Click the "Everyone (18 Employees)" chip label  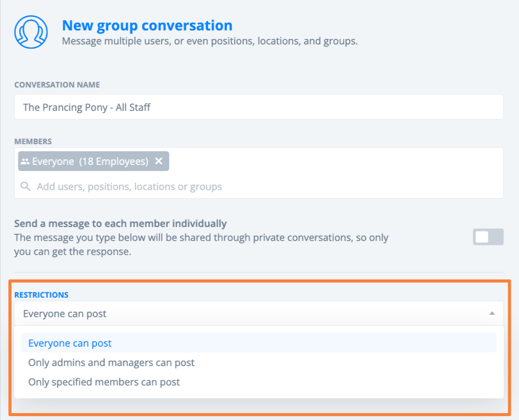[x=90, y=161]
